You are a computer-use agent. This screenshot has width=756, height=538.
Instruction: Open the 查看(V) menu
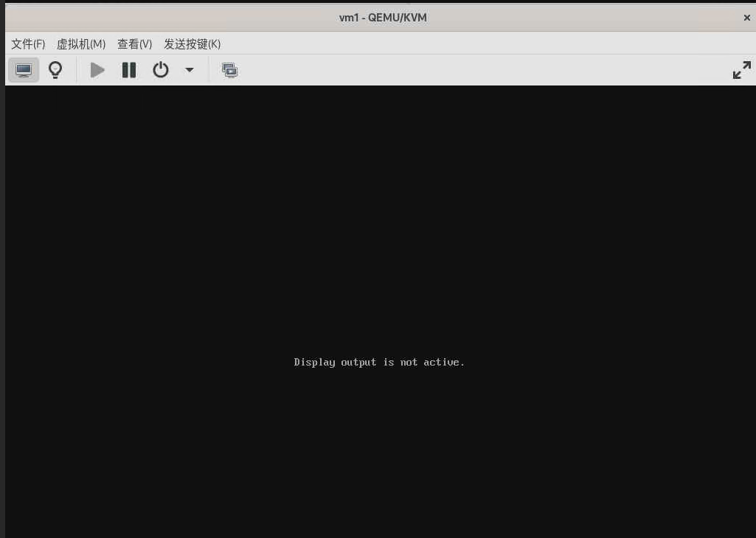pyautogui.click(x=134, y=44)
